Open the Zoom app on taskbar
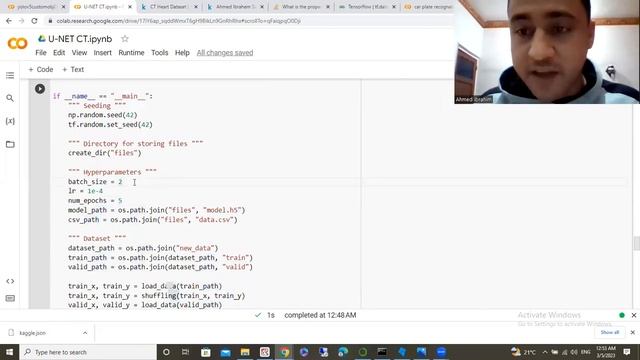 pos(441,352)
